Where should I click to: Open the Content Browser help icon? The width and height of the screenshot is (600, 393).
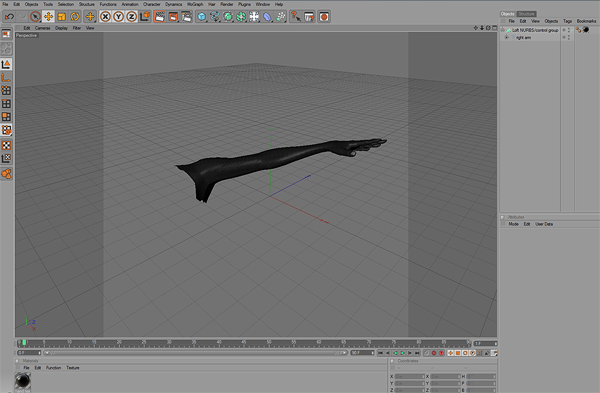pyautogui.click(x=309, y=16)
